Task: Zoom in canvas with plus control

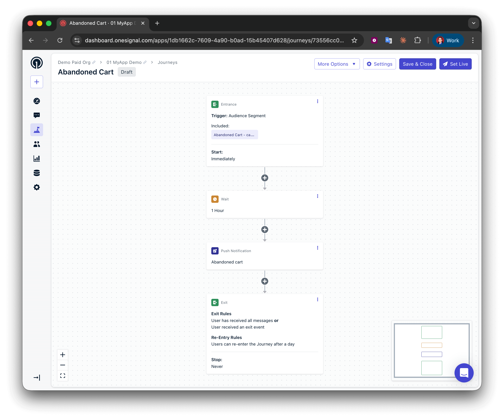Action: coord(63,355)
